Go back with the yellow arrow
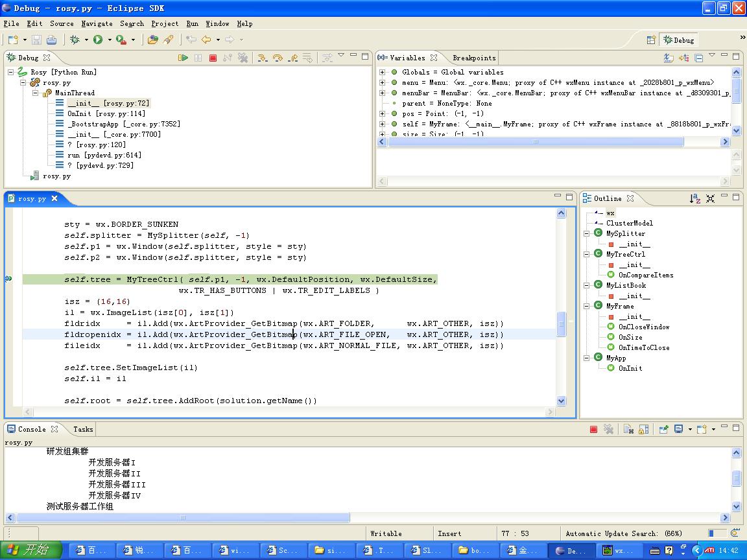Viewport: 747px width, 560px height. pos(206,40)
